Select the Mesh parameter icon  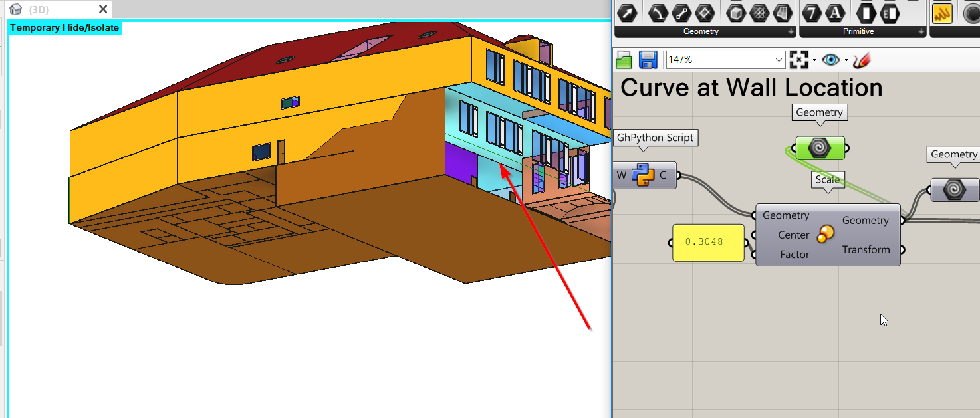point(759,13)
